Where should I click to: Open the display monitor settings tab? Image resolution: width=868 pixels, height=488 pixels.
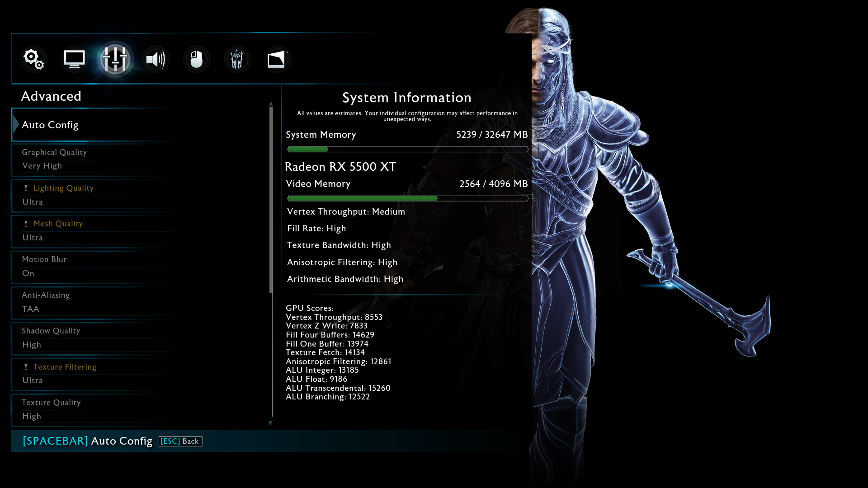74,59
